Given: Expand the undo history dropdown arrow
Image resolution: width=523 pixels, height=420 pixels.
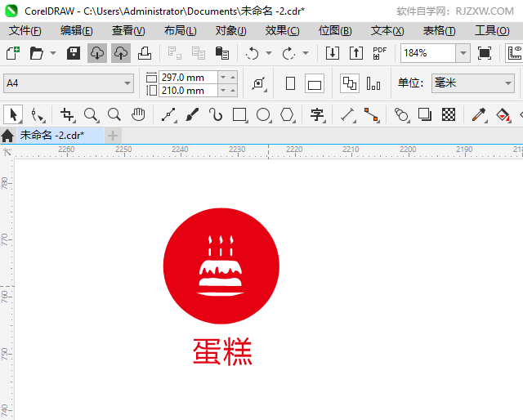Looking at the screenshot, I should coord(269,53).
